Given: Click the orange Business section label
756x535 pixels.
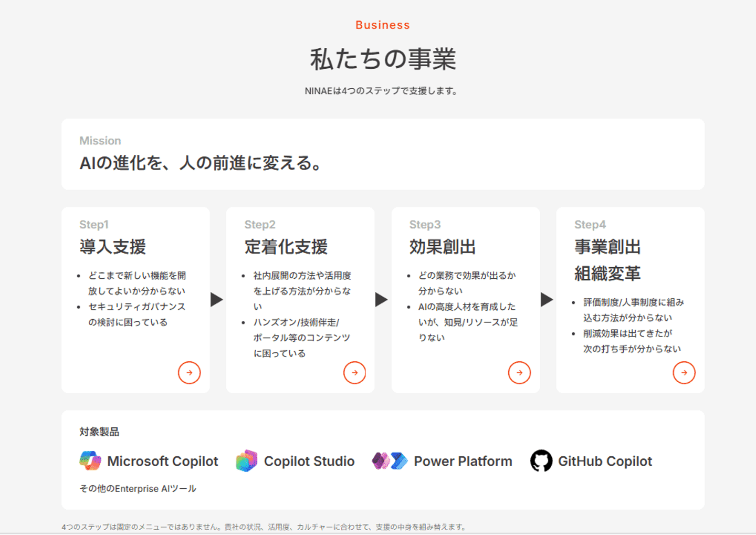Looking at the screenshot, I should 383,25.
